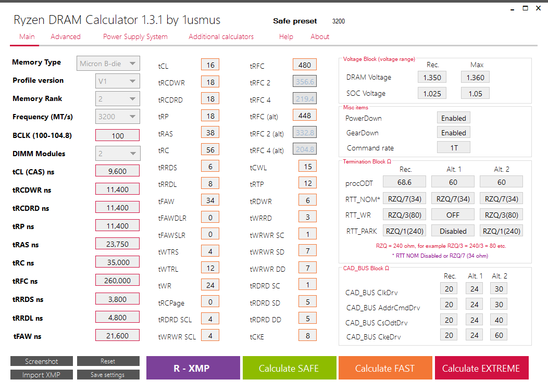
Task: Select the BCLK (100-104.8) input field
Action: pyautogui.click(x=117, y=135)
